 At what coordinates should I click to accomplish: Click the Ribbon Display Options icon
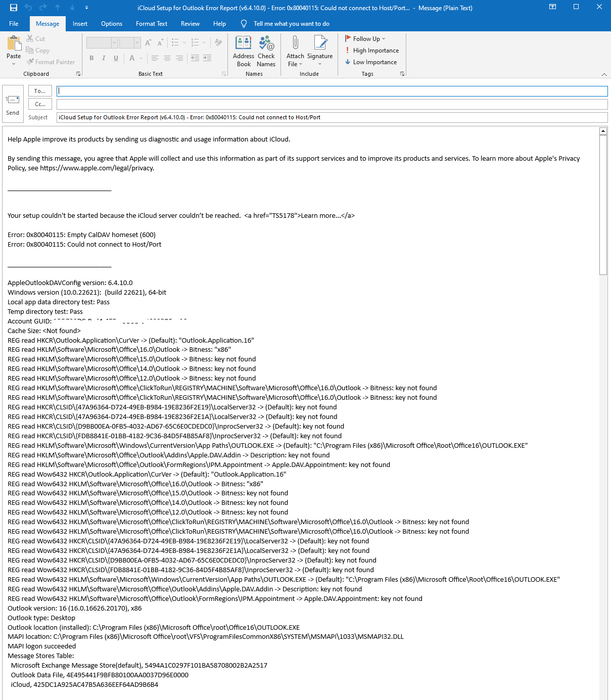[x=553, y=7]
